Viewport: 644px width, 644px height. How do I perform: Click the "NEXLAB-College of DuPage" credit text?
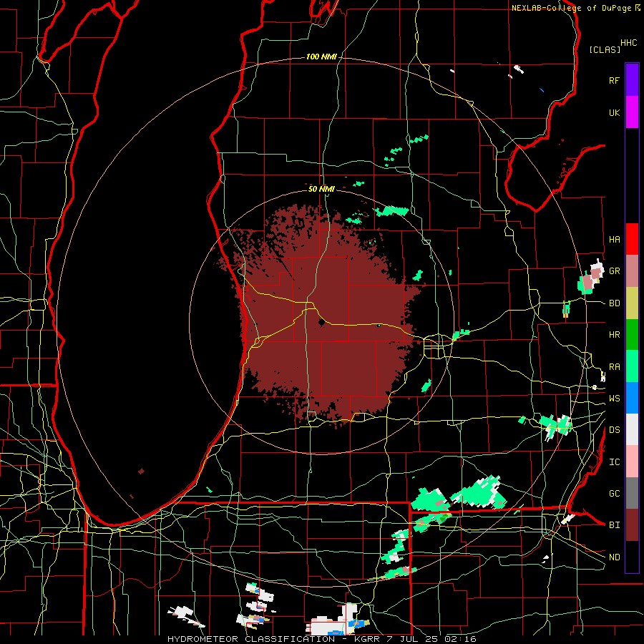571,8
